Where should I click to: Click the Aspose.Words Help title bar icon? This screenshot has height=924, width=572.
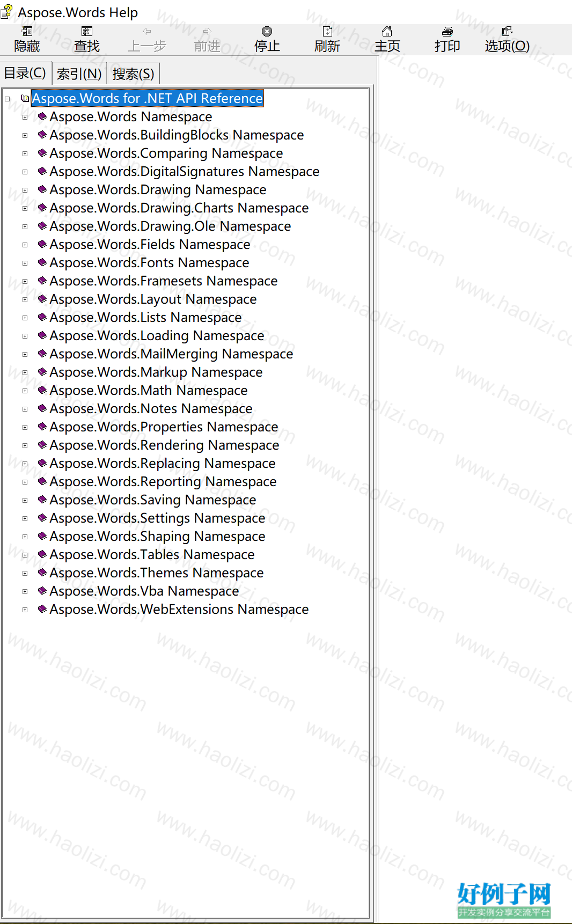tap(6, 12)
